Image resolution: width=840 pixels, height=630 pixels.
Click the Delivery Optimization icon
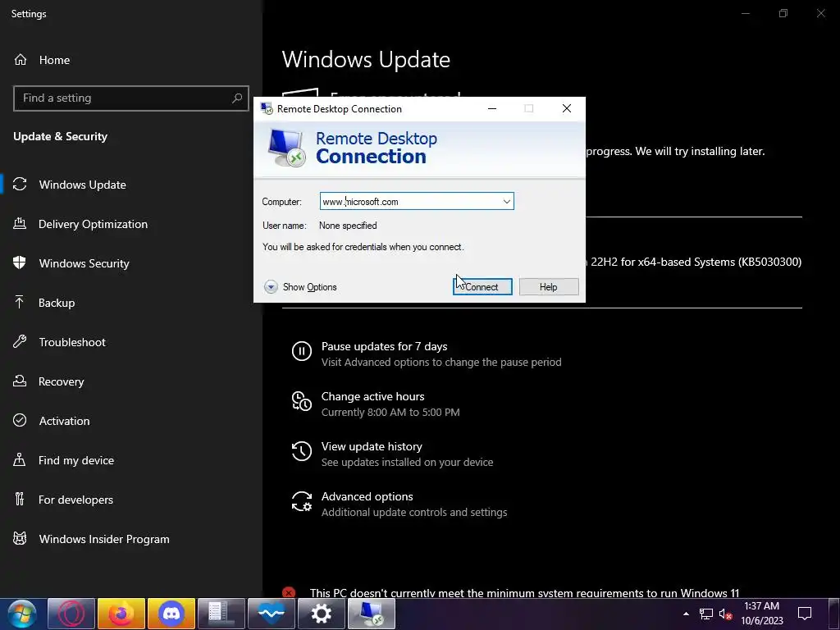tap(20, 223)
